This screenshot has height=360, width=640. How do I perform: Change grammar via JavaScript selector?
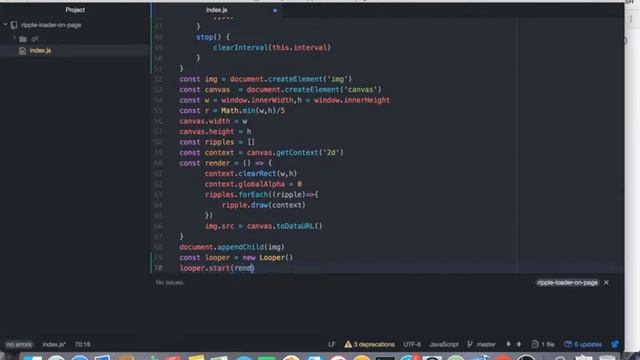tap(444, 344)
